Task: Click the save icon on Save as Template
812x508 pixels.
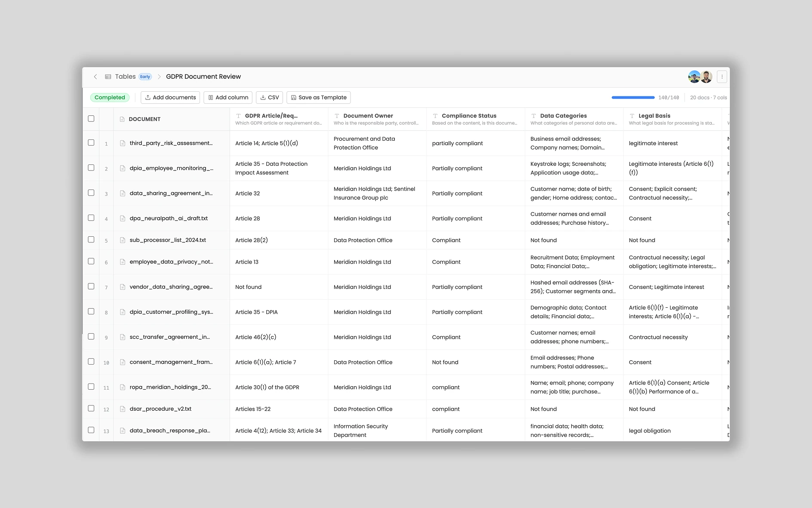Action: pyautogui.click(x=293, y=97)
